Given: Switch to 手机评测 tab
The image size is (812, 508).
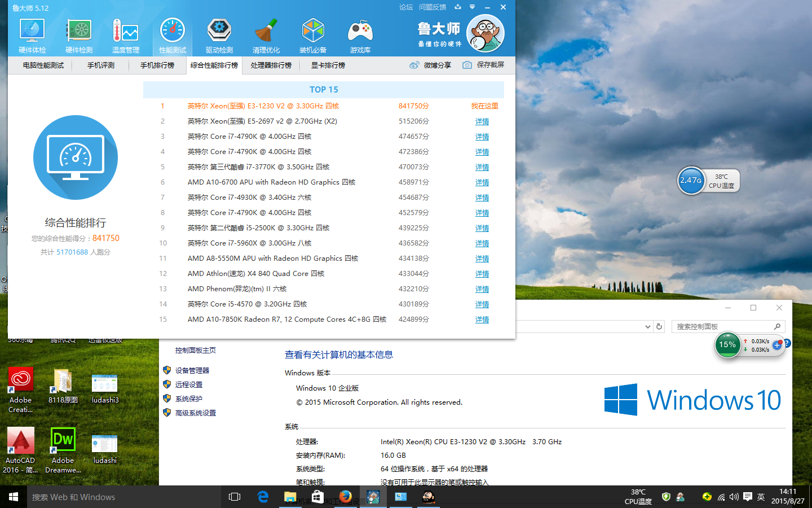Looking at the screenshot, I should coord(101,65).
